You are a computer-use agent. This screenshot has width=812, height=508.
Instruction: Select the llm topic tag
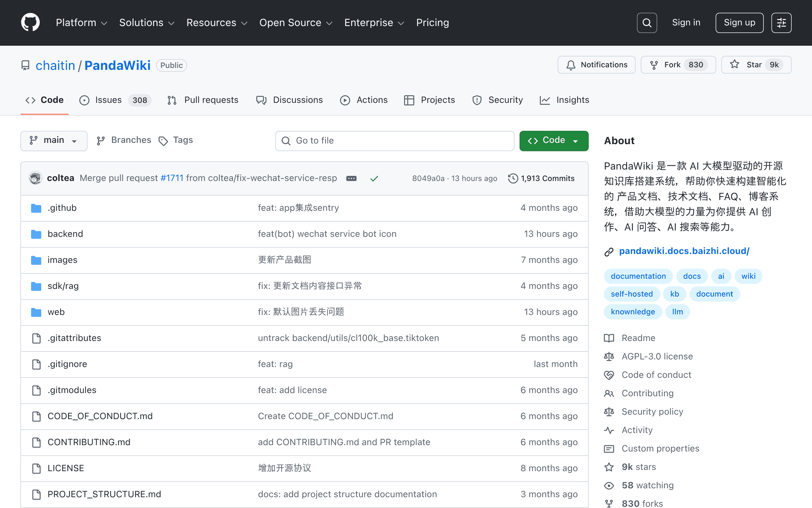pos(678,312)
